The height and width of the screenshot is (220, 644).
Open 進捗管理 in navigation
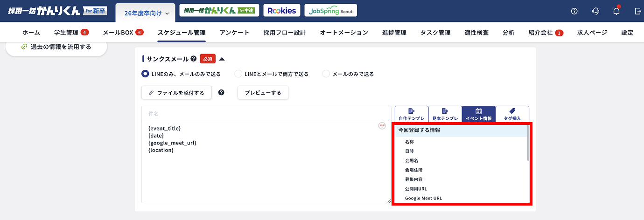pyautogui.click(x=394, y=33)
